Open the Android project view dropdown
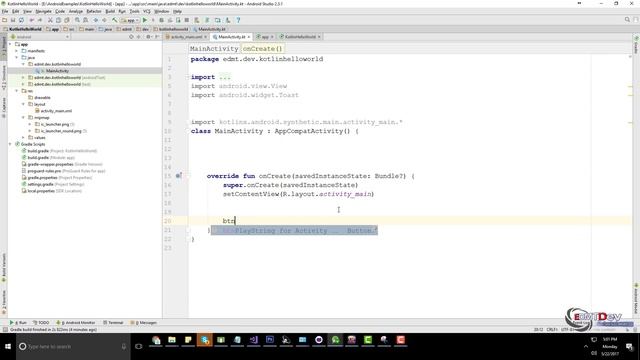 tap(40, 37)
